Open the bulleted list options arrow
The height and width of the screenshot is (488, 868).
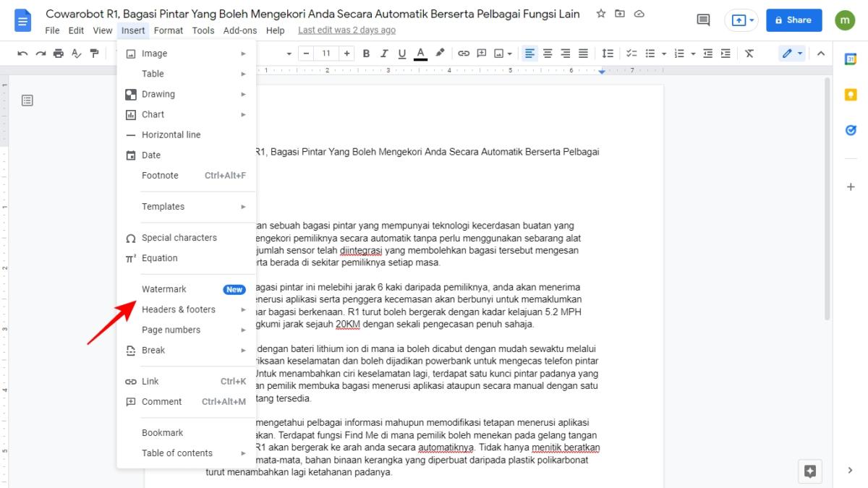click(x=663, y=53)
